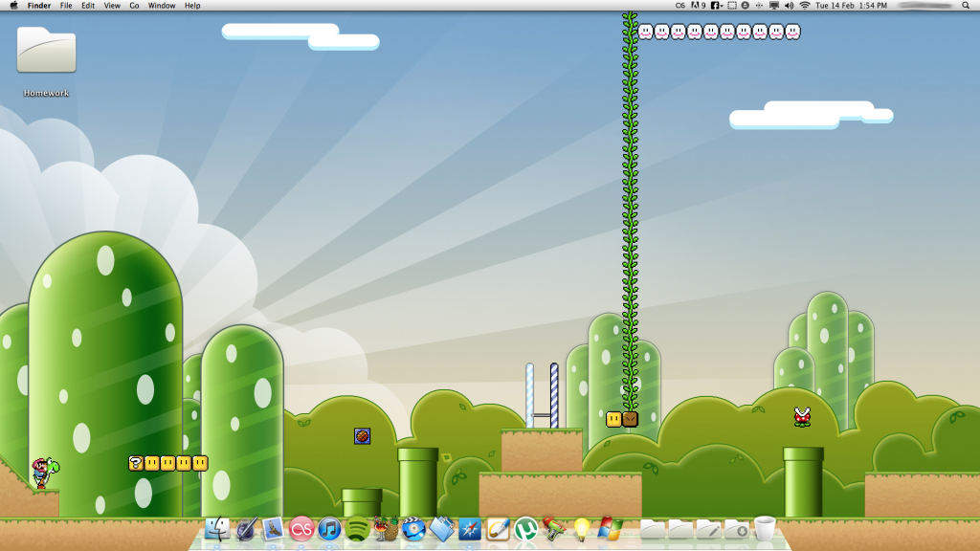Viewport: 980px width, 551px height.
Task: Click the Wi-Fi status menu icon
Action: click(804, 6)
